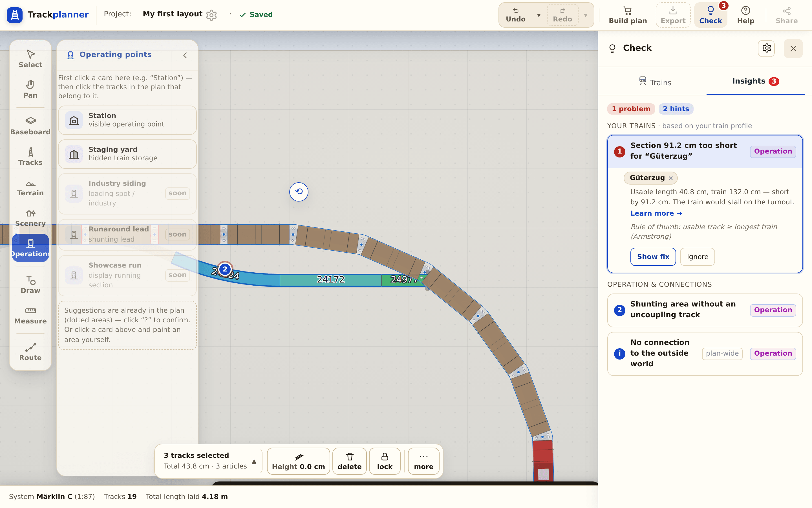The height and width of the screenshot is (508, 812).
Task: Filter by 2 hints chip
Action: pos(676,109)
